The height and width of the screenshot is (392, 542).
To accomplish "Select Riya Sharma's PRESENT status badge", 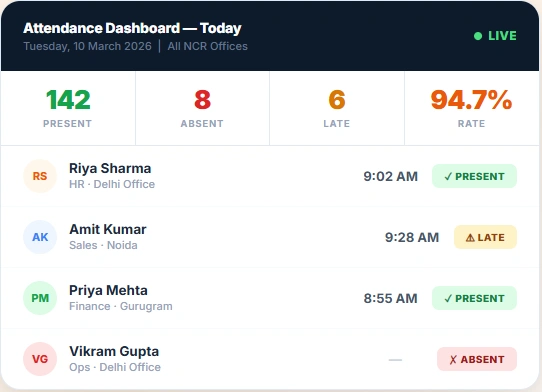I will point(474,176).
